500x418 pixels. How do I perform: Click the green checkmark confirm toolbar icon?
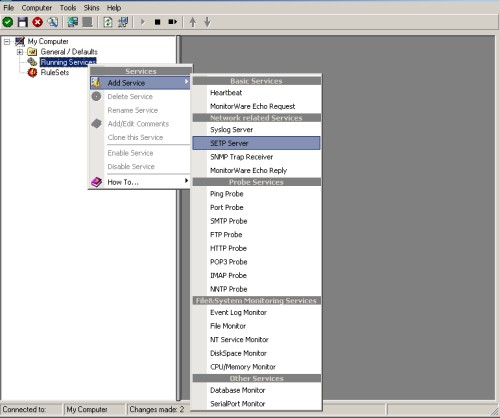coord(8,22)
